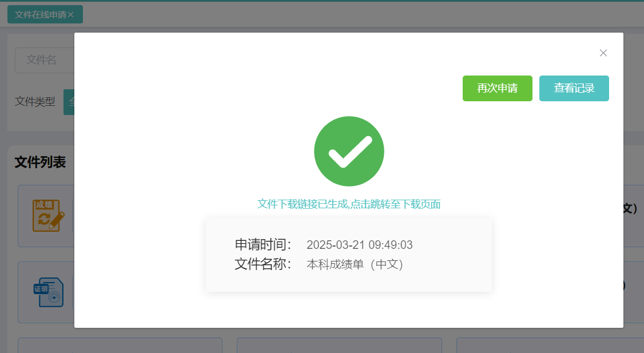644x353 pixels.
Task: Open 查看记录 to view records
Action: tap(574, 88)
